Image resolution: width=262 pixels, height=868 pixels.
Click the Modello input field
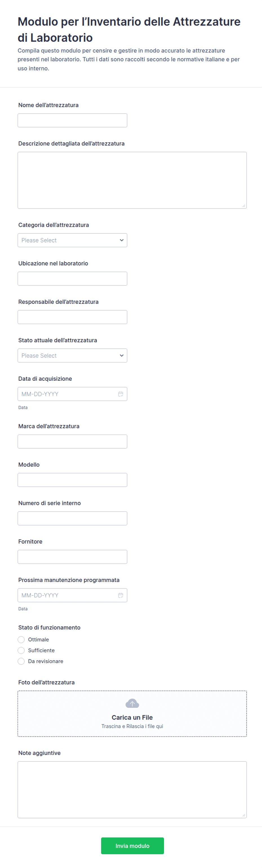tap(72, 480)
